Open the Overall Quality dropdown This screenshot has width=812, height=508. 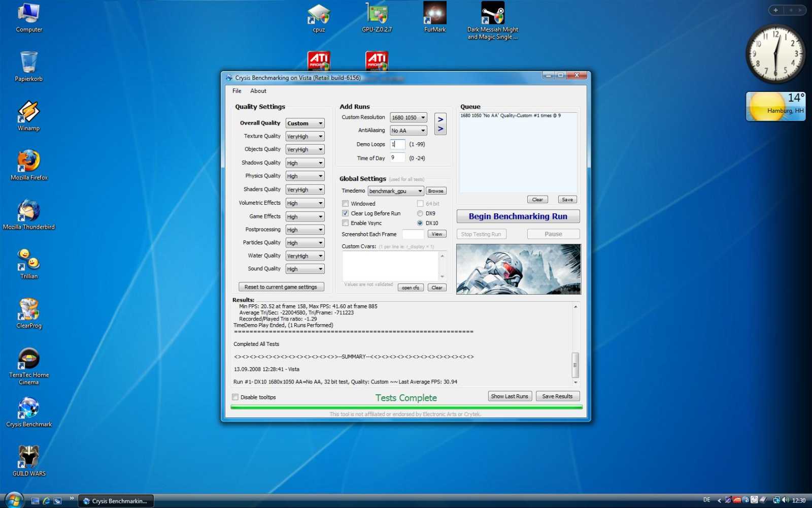point(304,123)
